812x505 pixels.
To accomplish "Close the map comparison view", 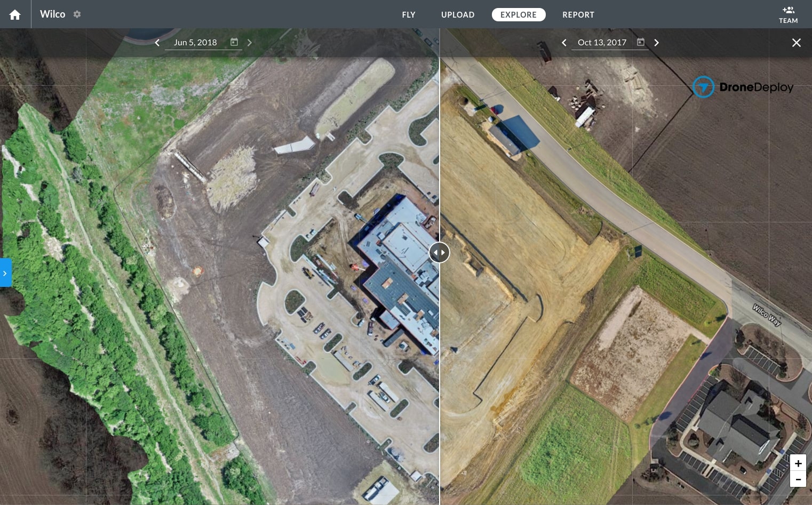I will coord(797,43).
